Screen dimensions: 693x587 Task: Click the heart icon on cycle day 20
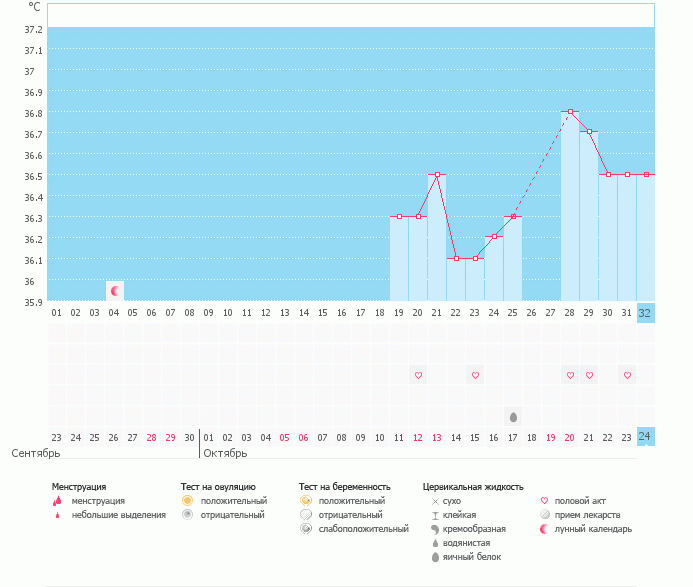pos(419,375)
